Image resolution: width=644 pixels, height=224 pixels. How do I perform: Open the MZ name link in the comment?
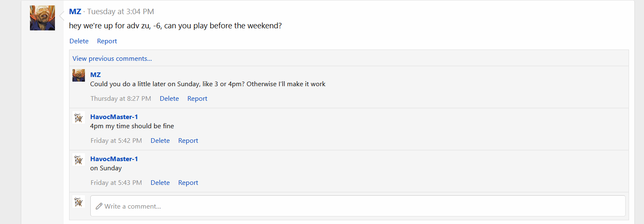click(x=95, y=75)
